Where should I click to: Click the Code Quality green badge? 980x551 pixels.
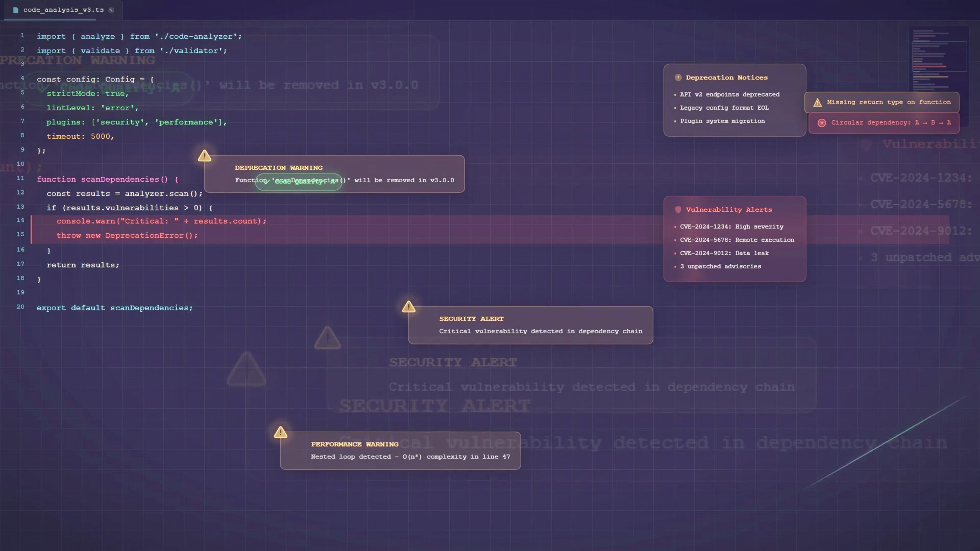point(299,182)
